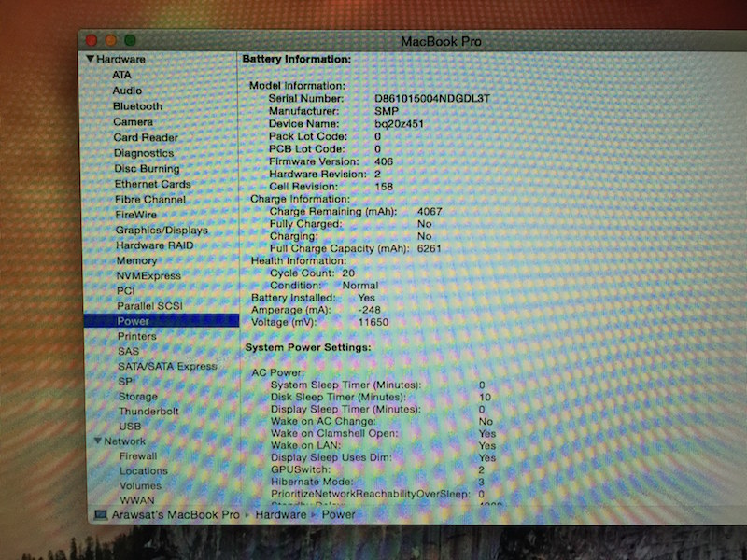
Task: Click the Condition value Normal
Action: [x=360, y=286]
